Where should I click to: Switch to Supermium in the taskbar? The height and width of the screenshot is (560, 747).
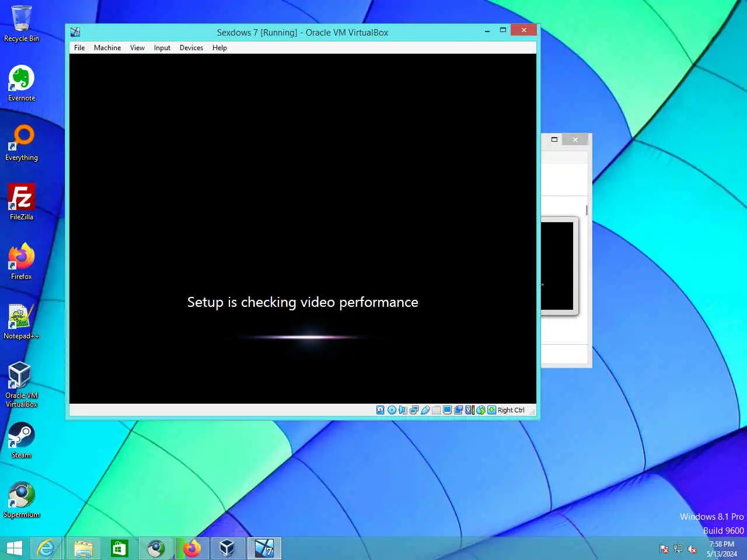155,548
